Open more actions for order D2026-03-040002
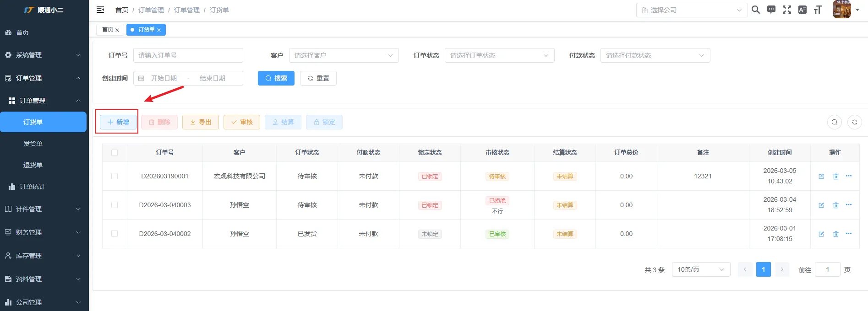868x311 pixels. coord(849,234)
